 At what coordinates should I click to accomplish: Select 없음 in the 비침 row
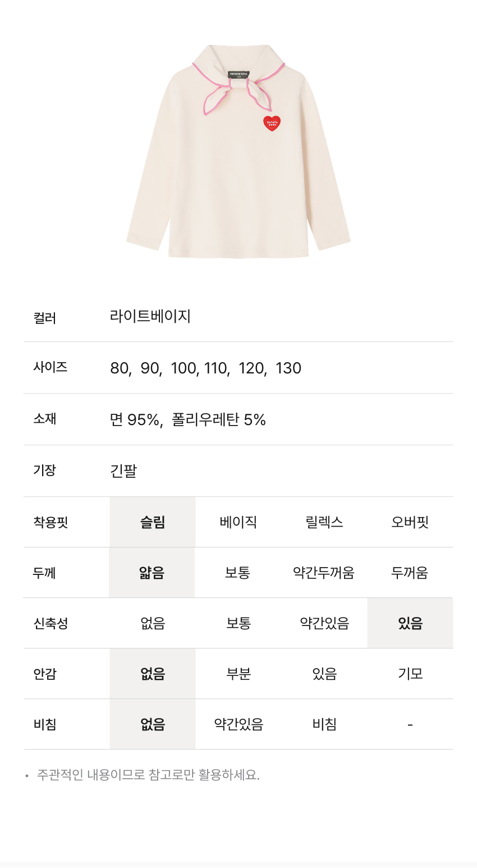[x=153, y=724]
